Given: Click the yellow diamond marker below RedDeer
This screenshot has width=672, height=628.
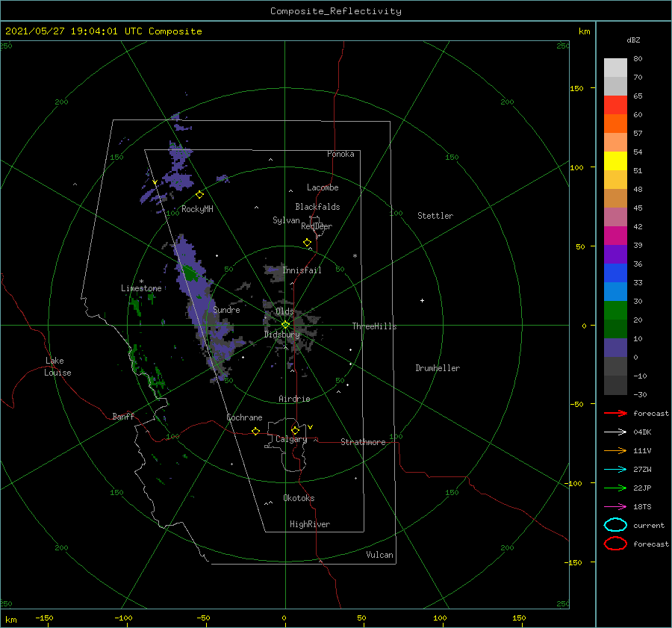Looking at the screenshot, I should (x=308, y=243).
